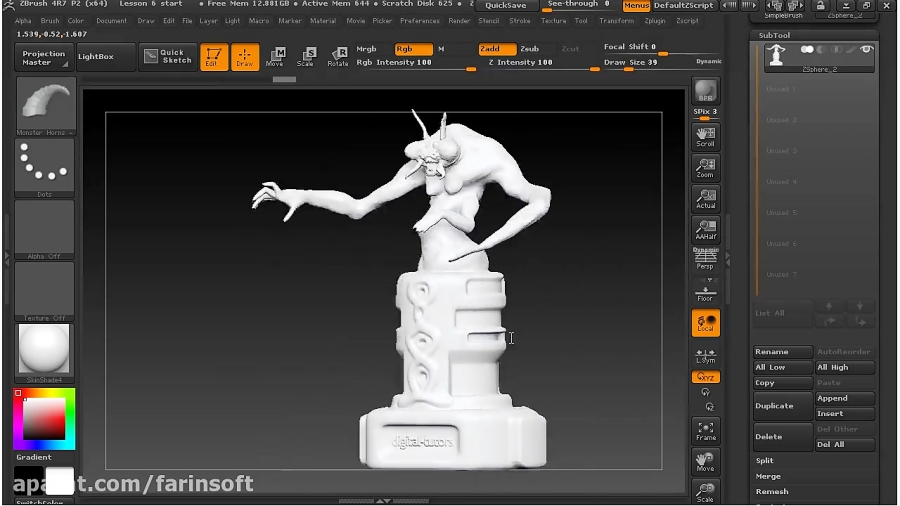Select the Scroll canvas tool

705,137
